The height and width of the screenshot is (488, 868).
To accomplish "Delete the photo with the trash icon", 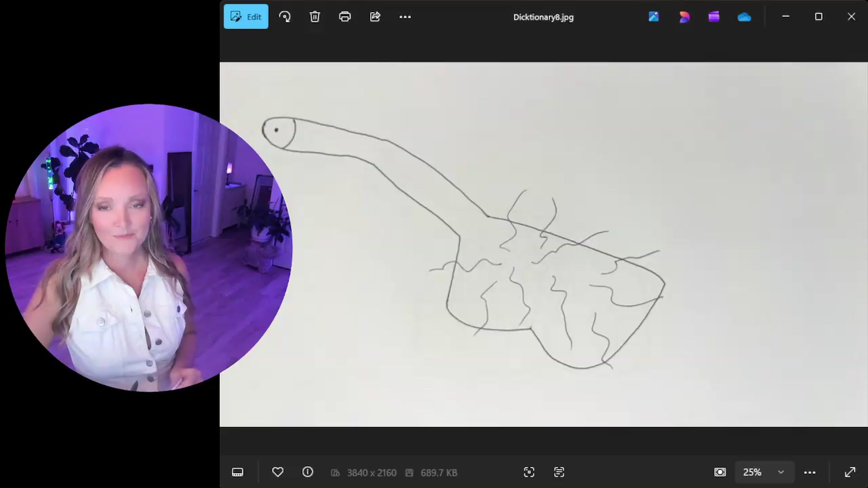I will (315, 17).
